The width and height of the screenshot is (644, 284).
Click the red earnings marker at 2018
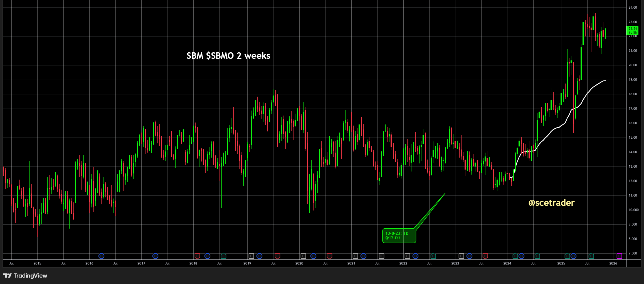197,256
